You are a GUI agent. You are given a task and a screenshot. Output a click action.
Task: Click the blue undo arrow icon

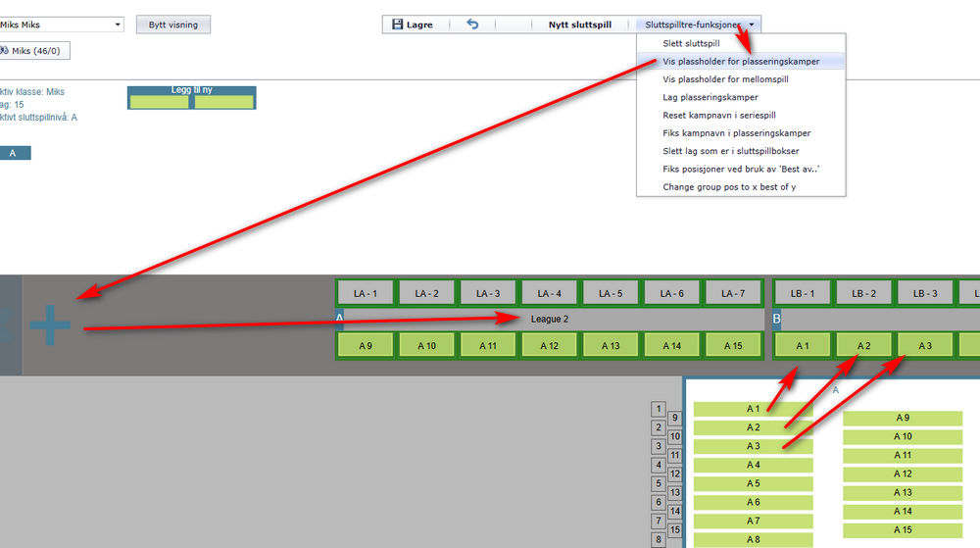(472, 25)
